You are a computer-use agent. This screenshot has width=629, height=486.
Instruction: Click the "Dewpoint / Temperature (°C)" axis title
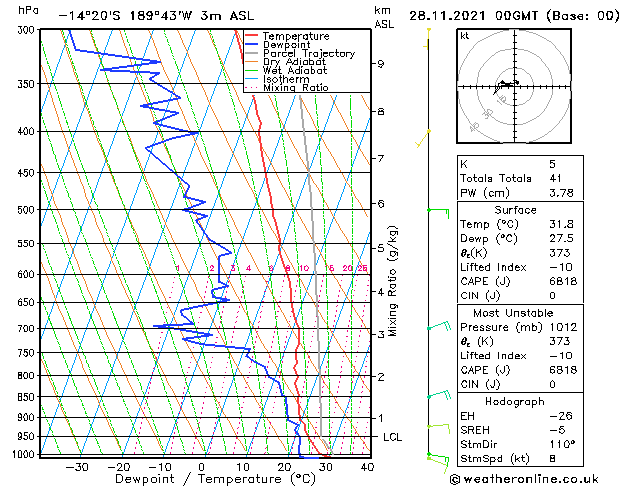[215, 479]
